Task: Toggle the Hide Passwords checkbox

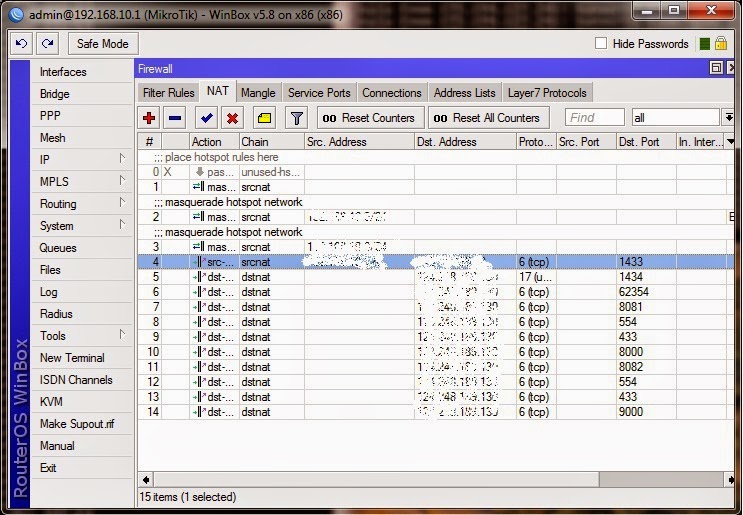Action: coord(601,44)
